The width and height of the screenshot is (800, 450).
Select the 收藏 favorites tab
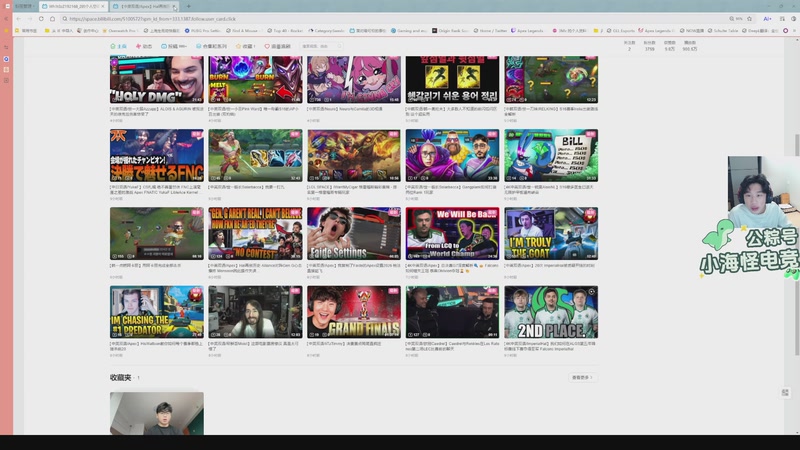[x=245, y=46]
